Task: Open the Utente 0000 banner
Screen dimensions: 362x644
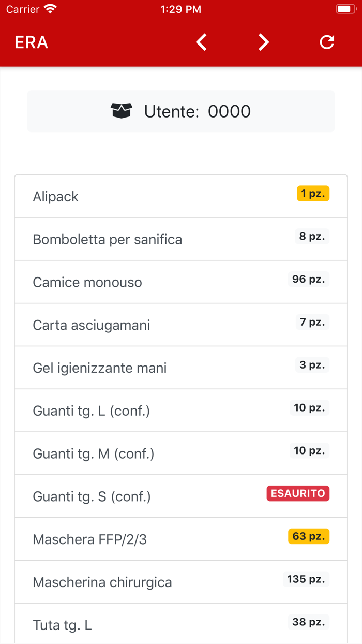Action: (180, 111)
